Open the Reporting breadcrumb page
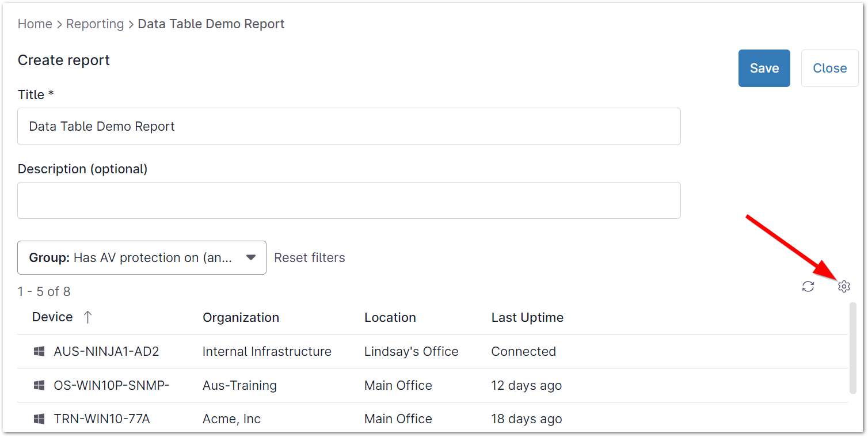 95,24
